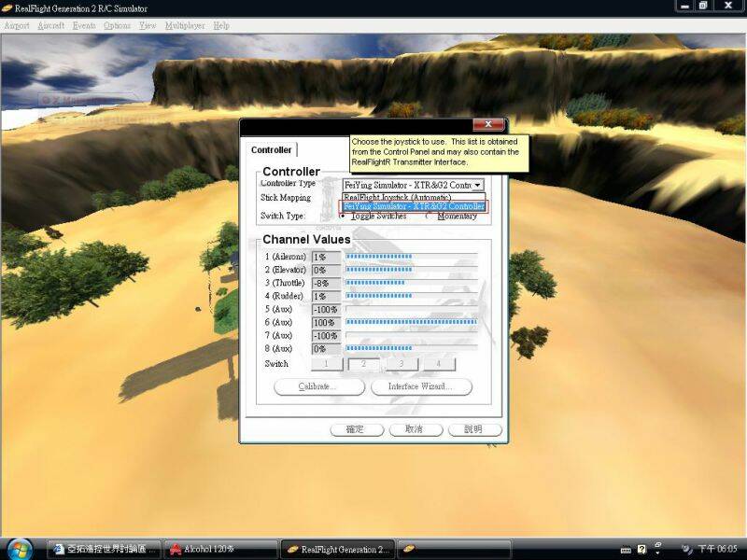Click the channel 6 Aux value bar
This screenshot has height=560, width=747.
[411, 322]
